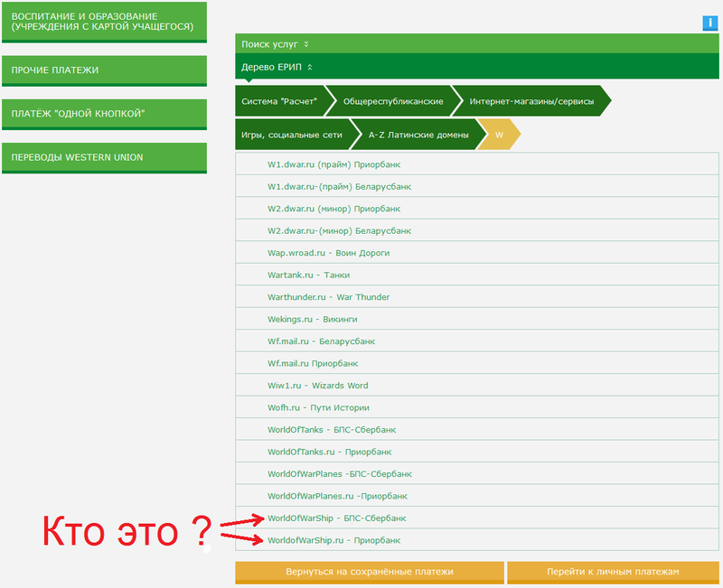This screenshot has width=723, height=588.
Task: Go to A-Z Латинские домены breadcrumb
Action: [x=418, y=135]
